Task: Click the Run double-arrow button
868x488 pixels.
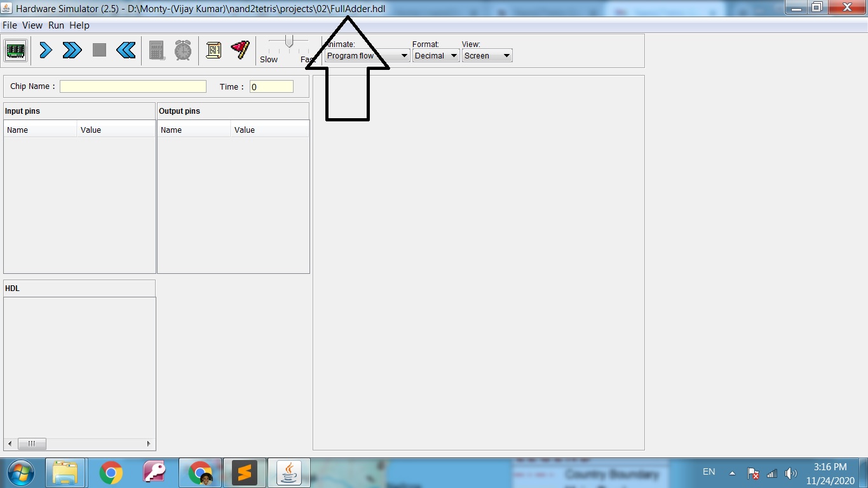Action: pos(72,50)
